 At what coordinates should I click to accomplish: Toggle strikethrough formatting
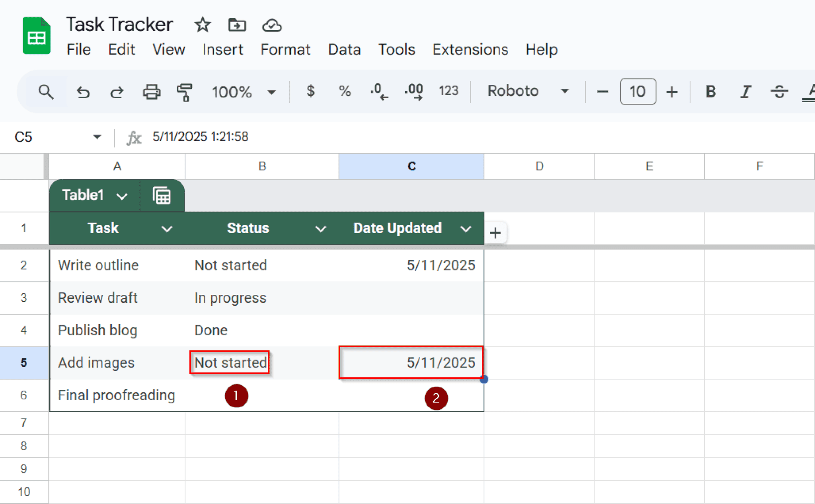(x=779, y=92)
